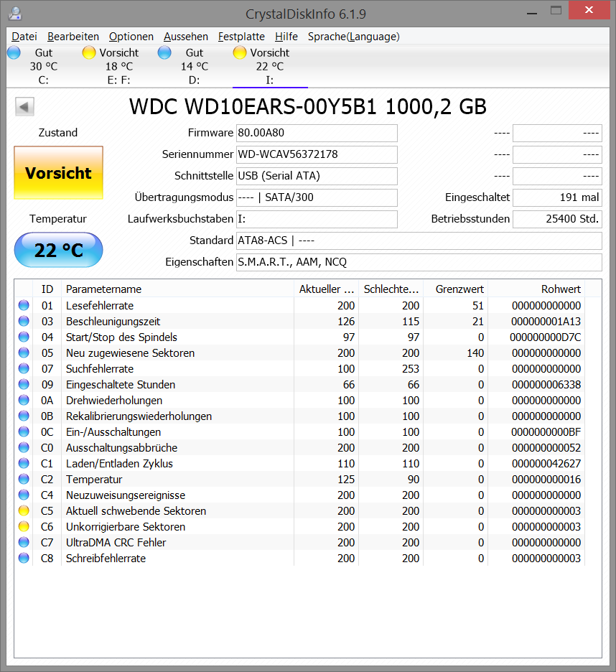The image size is (616, 672).
Task: Click yellow orb of Aktuell schwebende Sektoren
Action: 24,511
